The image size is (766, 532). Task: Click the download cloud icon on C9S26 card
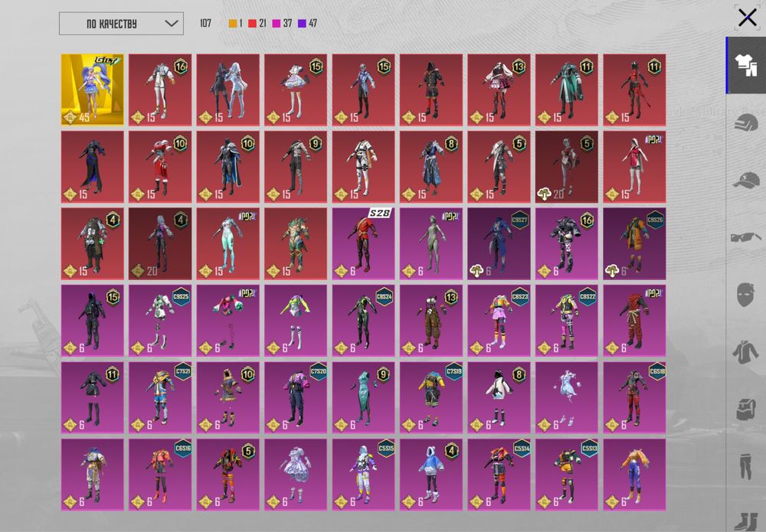point(611,271)
